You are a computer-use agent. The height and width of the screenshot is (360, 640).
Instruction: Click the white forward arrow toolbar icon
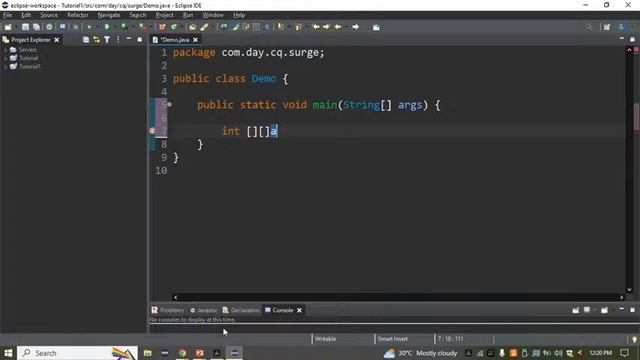click(x=356, y=27)
